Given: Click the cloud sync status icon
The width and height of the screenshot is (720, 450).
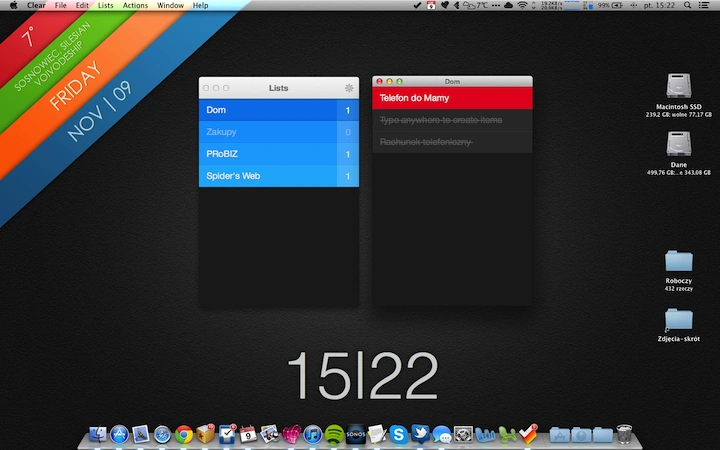Looking at the screenshot, I should 508,6.
